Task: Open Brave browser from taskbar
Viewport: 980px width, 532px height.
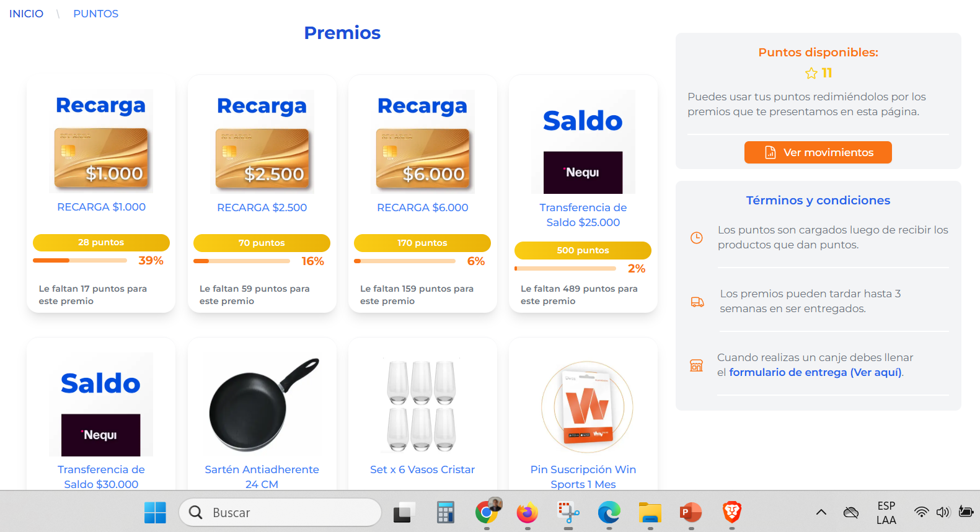Action: pyautogui.click(x=732, y=512)
